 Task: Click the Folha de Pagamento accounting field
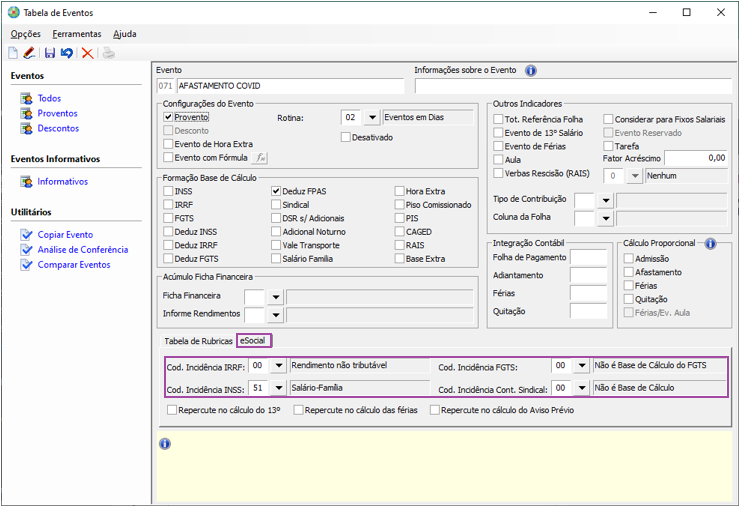[x=588, y=258]
